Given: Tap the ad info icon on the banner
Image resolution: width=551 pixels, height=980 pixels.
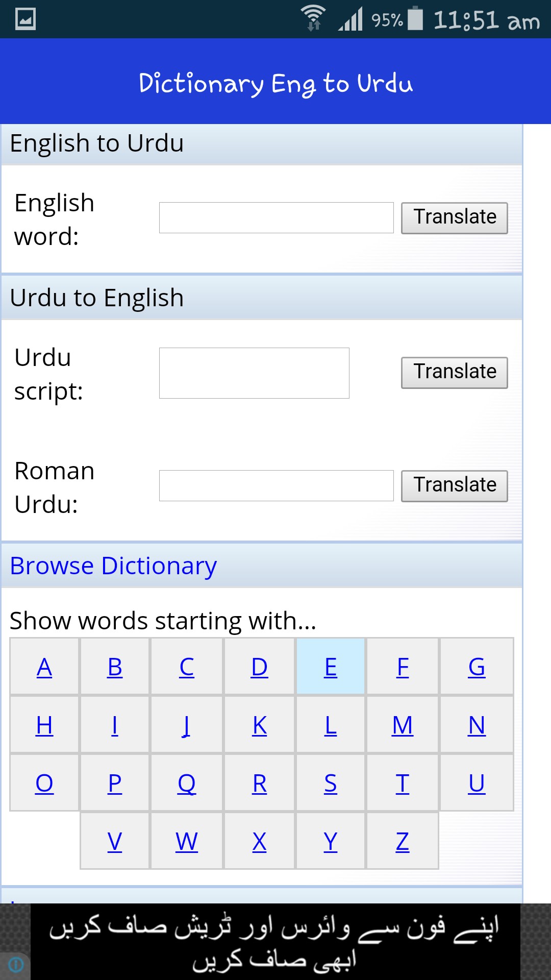Looking at the screenshot, I should pos(16,965).
